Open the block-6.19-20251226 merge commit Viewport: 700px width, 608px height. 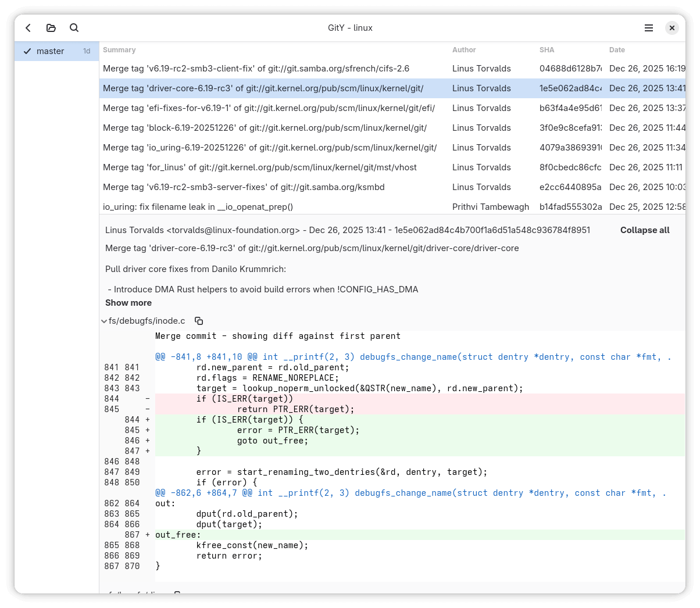coord(265,128)
